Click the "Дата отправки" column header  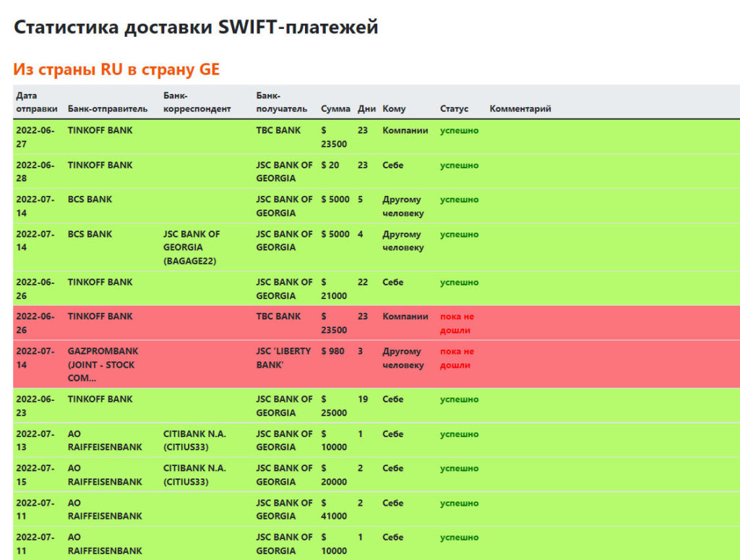coord(37,102)
